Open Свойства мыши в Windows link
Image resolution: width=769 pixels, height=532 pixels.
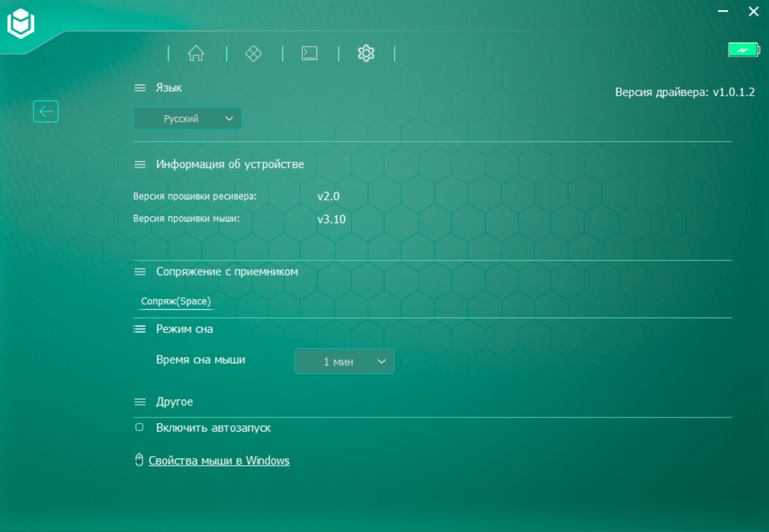point(219,460)
